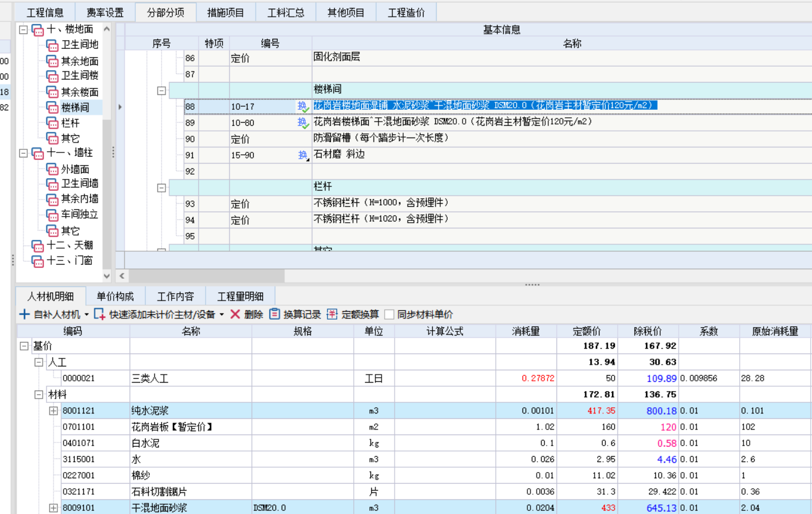Viewport: 812px width, 514px height.
Task: Click the 十二、天棚 node icon
Action: click(x=38, y=246)
